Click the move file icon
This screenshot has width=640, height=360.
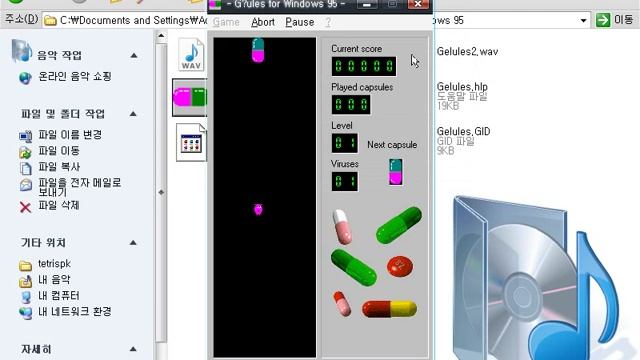coord(25,152)
